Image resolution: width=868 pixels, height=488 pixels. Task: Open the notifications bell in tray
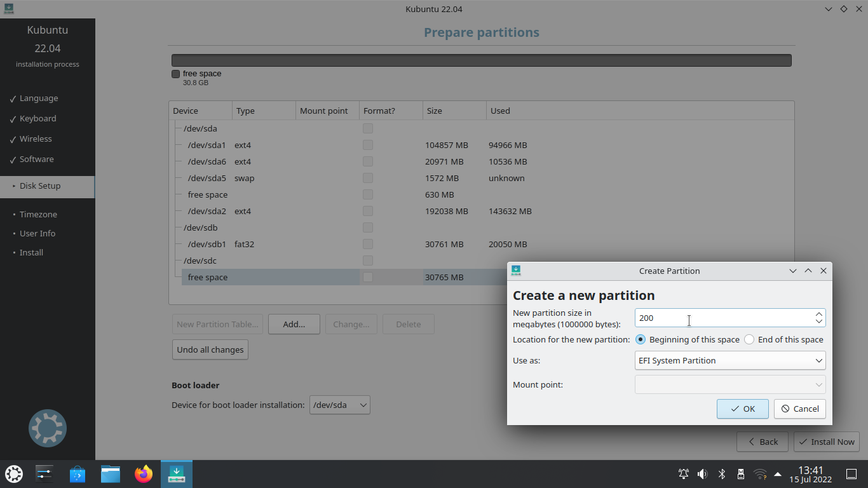pos(684,474)
